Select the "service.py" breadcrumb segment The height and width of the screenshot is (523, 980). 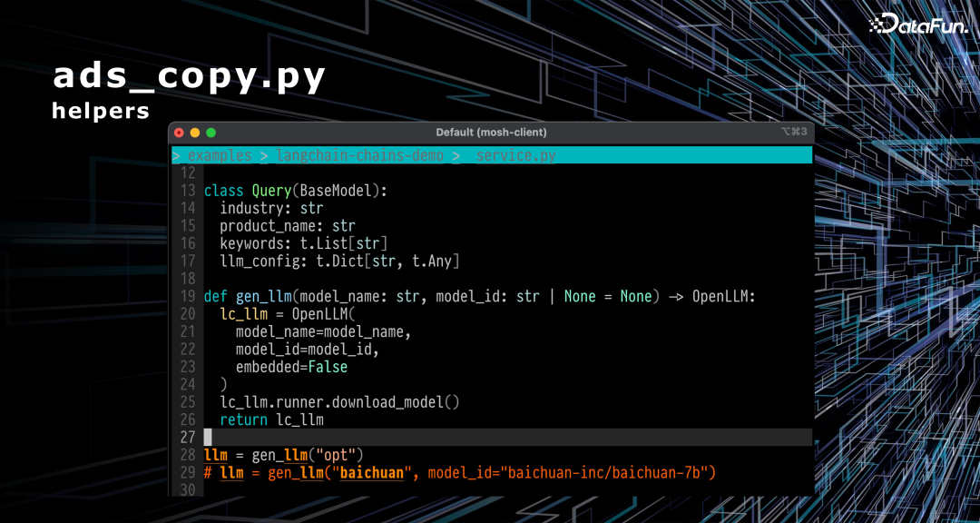[x=515, y=155]
